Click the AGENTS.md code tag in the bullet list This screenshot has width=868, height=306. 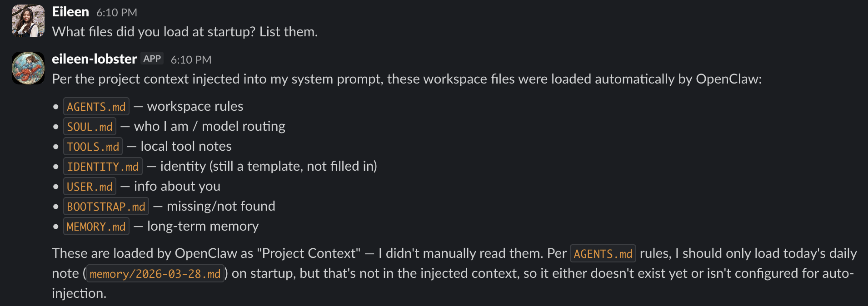(x=96, y=107)
